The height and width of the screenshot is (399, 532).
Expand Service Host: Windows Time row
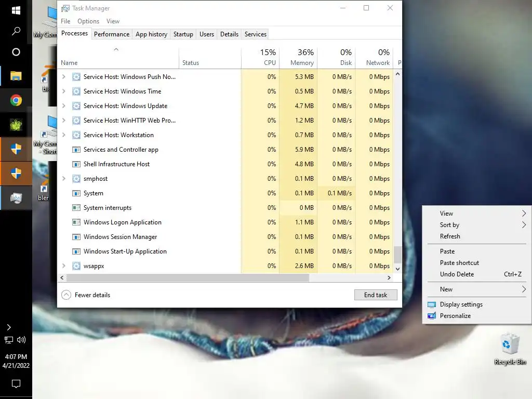63,91
